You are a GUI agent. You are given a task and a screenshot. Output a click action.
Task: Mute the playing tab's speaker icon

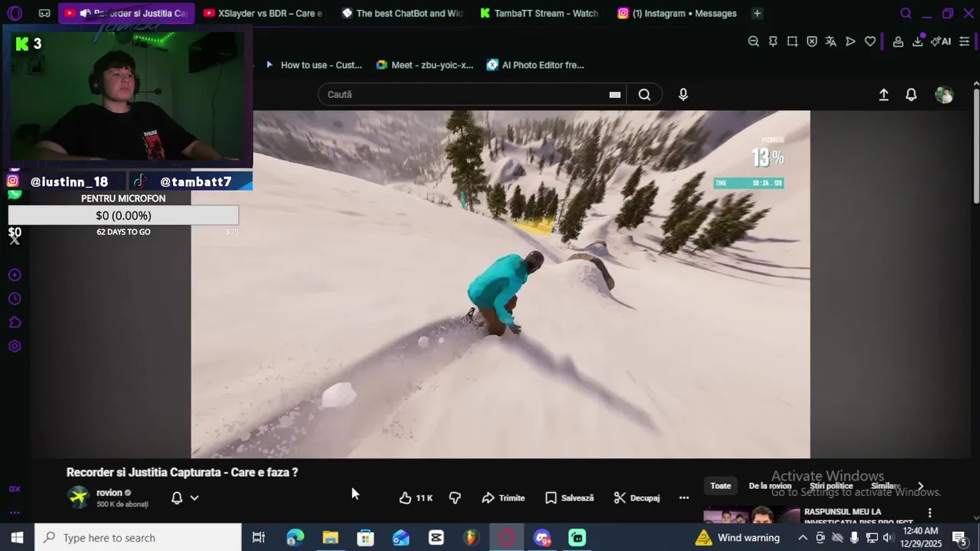pos(85,13)
